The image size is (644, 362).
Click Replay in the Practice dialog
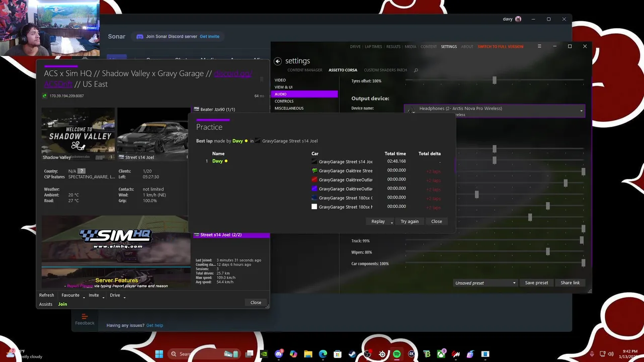[378, 221]
